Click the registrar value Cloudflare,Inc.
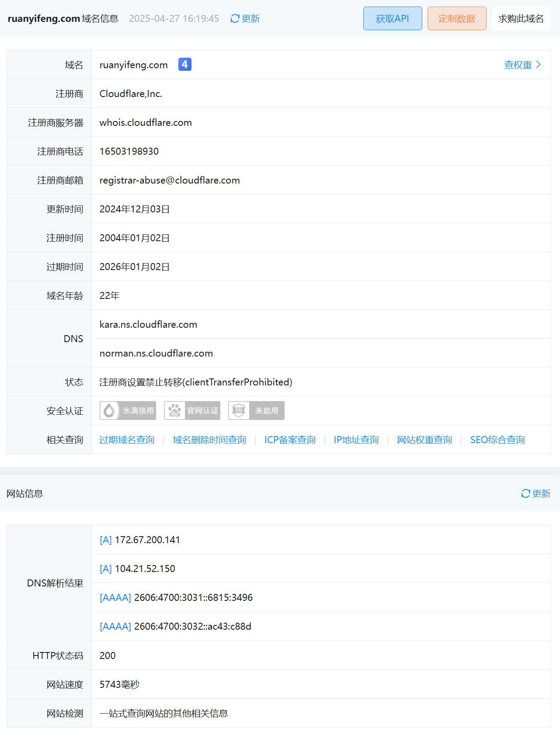 point(131,94)
